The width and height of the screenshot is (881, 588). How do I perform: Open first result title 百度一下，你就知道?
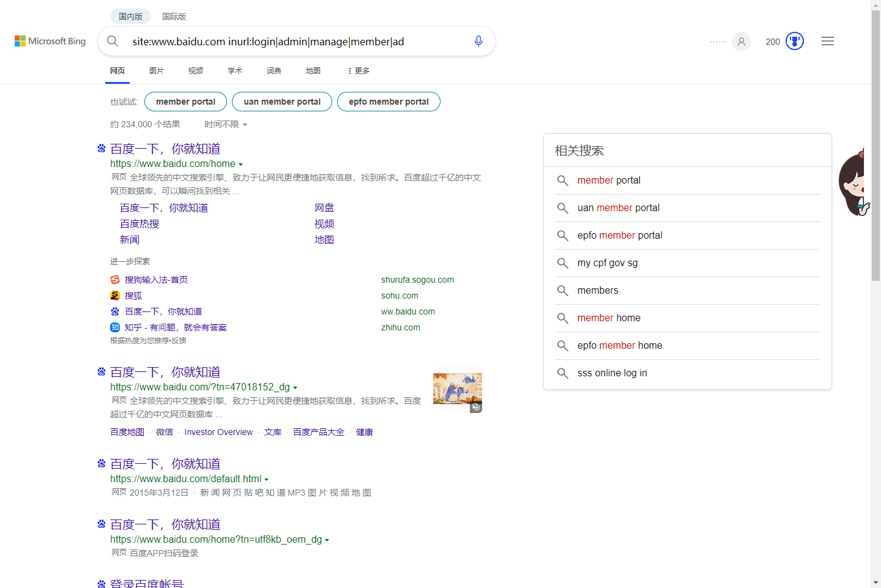[165, 149]
